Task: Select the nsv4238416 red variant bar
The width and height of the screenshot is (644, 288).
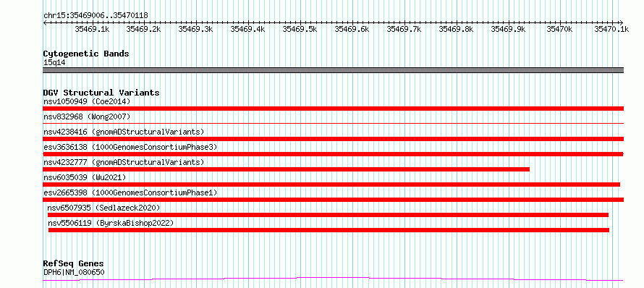Action: [x=333, y=139]
